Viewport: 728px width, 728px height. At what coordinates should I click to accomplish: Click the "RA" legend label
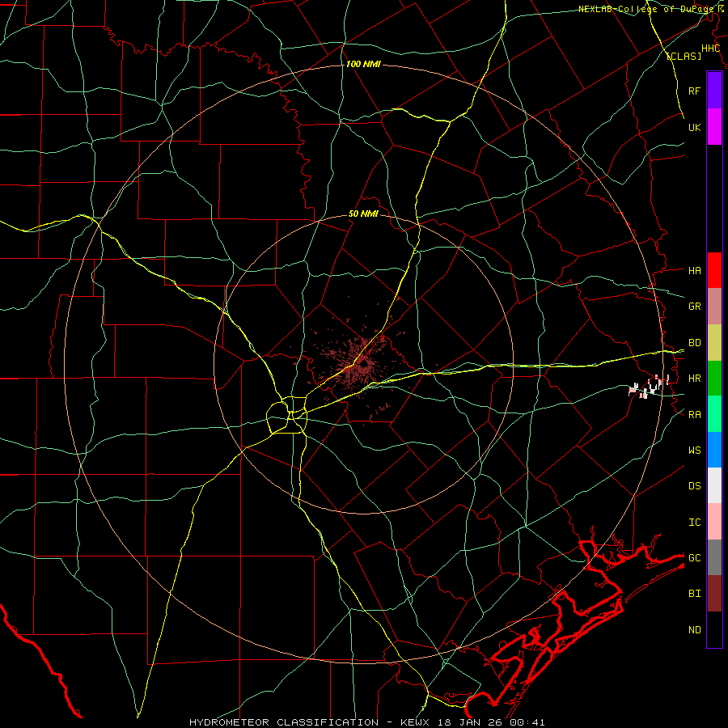(695, 414)
